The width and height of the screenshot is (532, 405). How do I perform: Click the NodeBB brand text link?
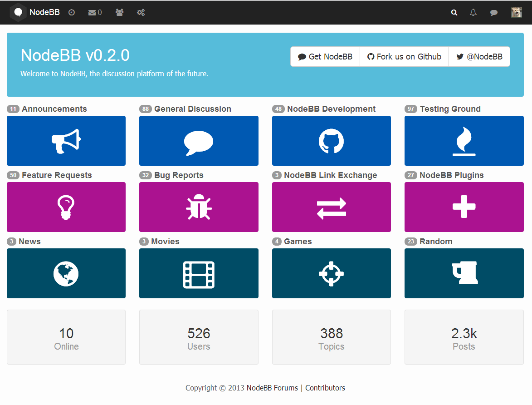point(44,12)
